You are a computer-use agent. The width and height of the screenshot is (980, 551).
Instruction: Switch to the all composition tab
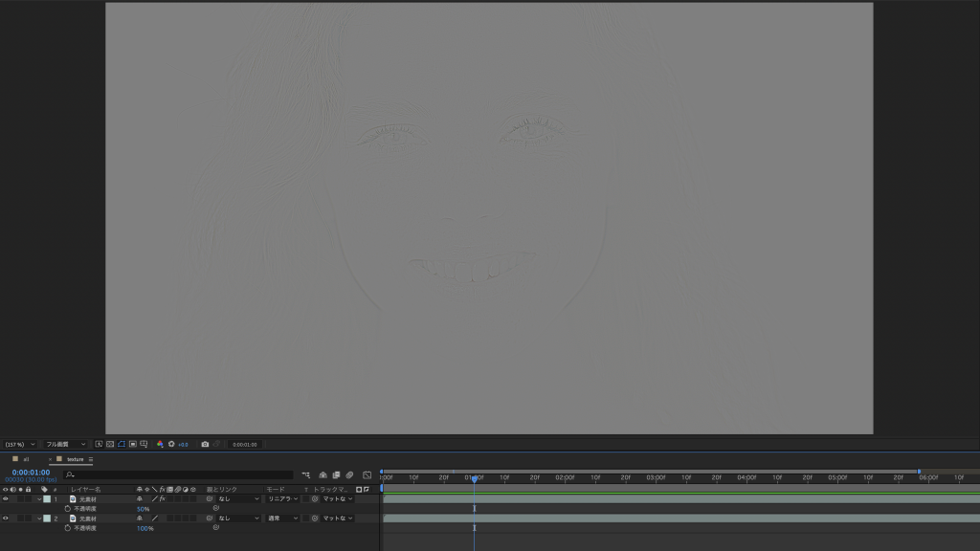(x=26, y=459)
